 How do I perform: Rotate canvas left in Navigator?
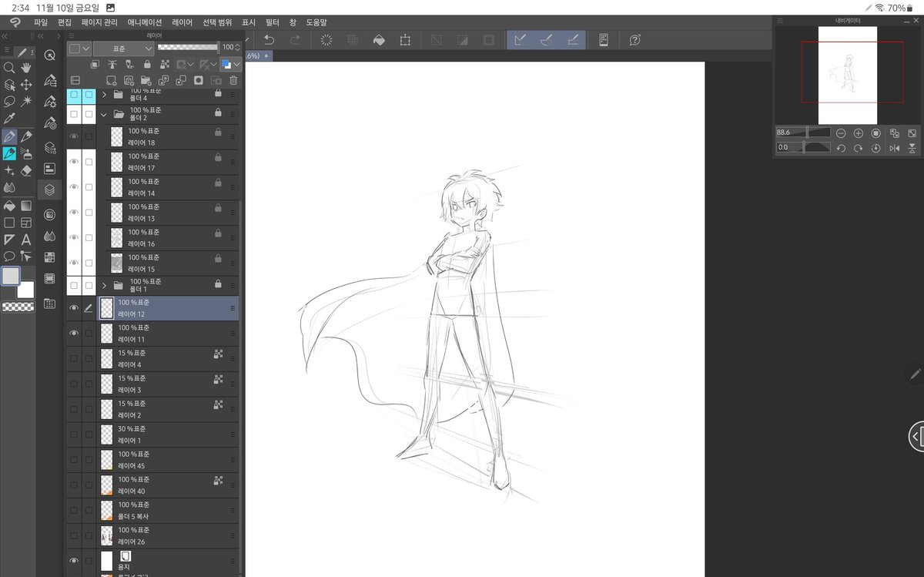click(x=841, y=148)
